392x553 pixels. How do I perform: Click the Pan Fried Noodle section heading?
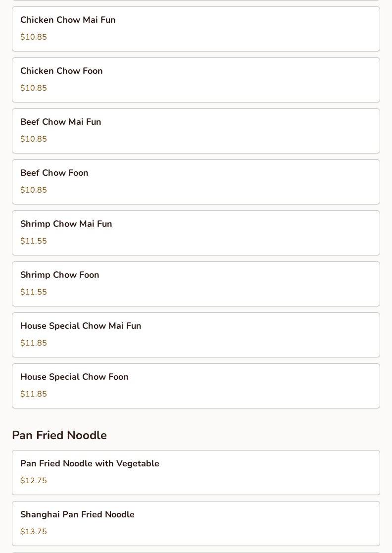coord(59,435)
